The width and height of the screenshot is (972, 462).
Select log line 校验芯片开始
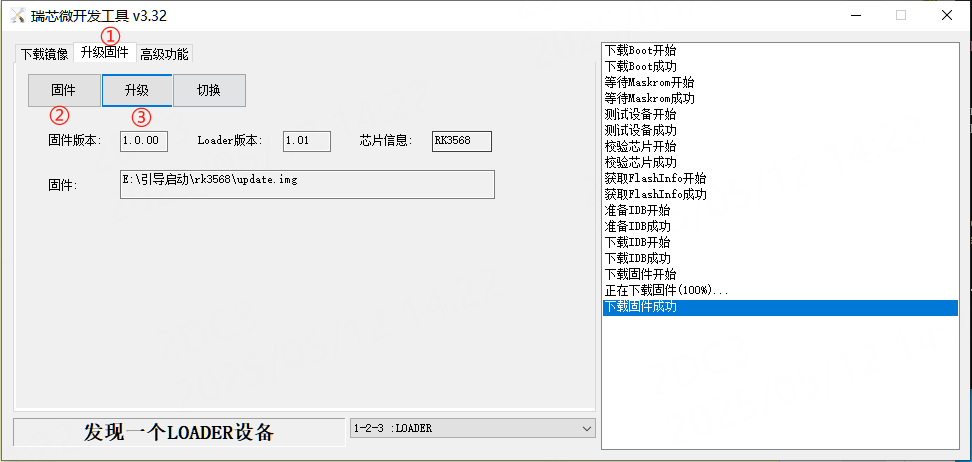click(780, 147)
